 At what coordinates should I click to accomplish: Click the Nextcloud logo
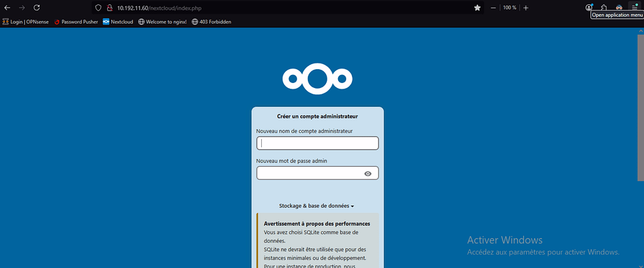317,78
